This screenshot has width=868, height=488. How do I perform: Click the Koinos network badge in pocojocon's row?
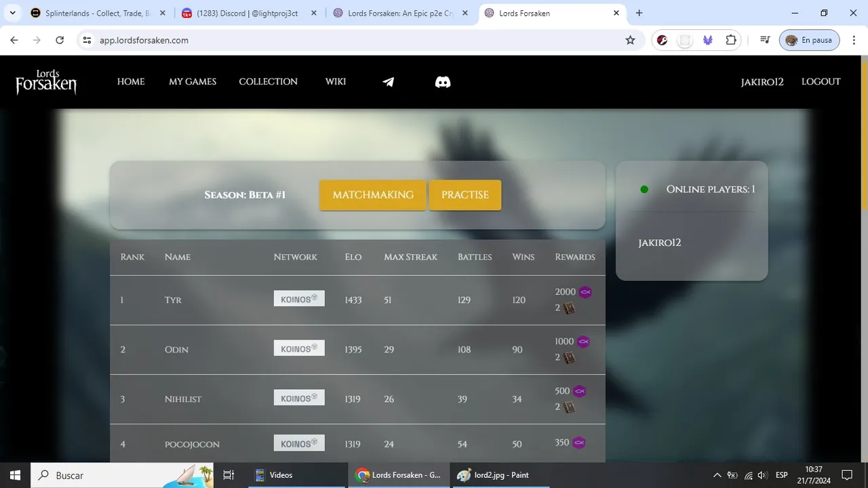(299, 443)
